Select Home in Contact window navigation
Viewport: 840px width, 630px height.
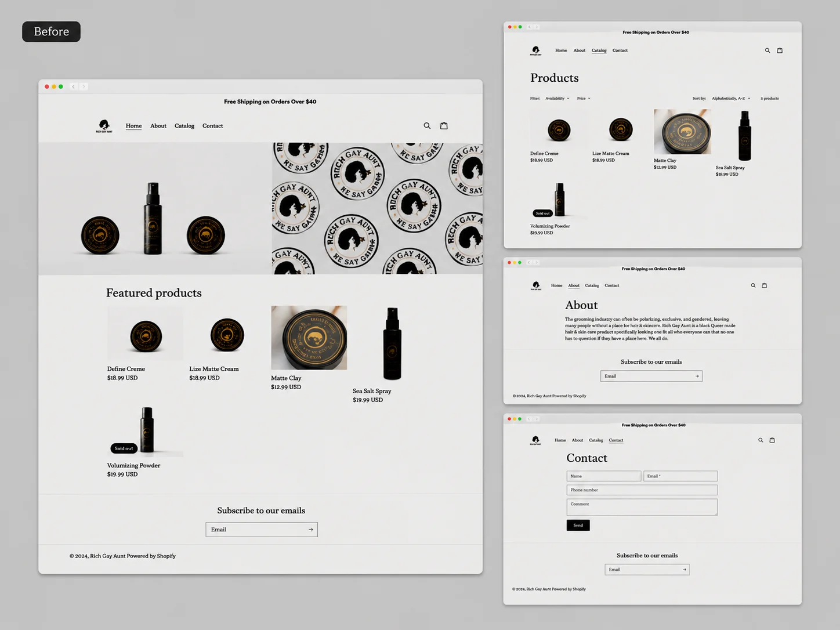click(560, 440)
